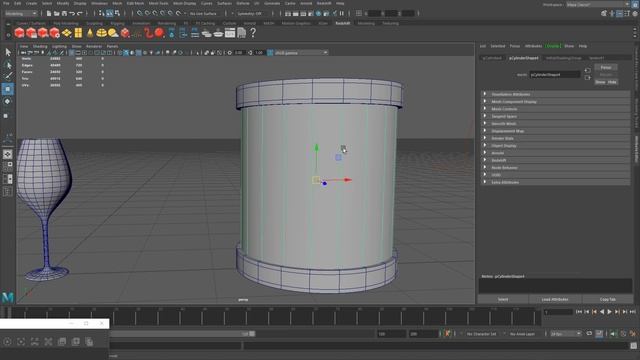Activate the Paint Selection tool
Screen dimensions: 640x360
coord(8,76)
